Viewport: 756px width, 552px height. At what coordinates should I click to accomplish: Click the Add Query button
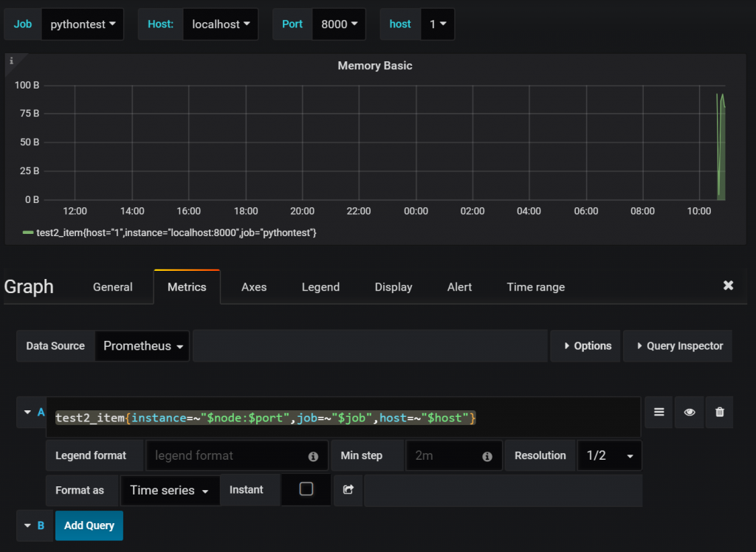[x=89, y=525]
